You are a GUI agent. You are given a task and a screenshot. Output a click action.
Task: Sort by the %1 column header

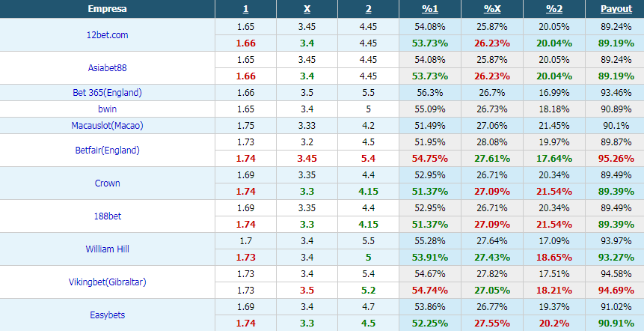[x=430, y=9]
